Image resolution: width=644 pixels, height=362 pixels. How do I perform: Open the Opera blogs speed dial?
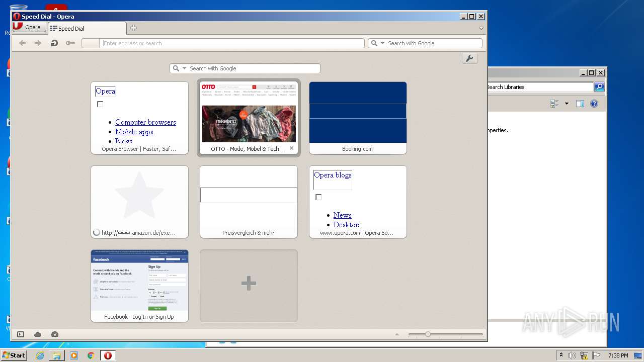[x=358, y=202]
